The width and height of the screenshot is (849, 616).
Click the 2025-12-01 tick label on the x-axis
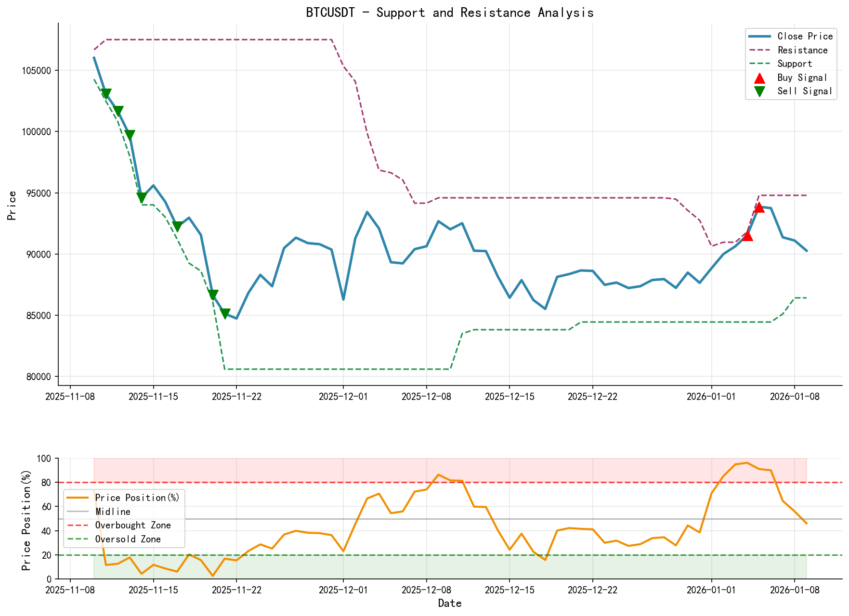(x=343, y=396)
